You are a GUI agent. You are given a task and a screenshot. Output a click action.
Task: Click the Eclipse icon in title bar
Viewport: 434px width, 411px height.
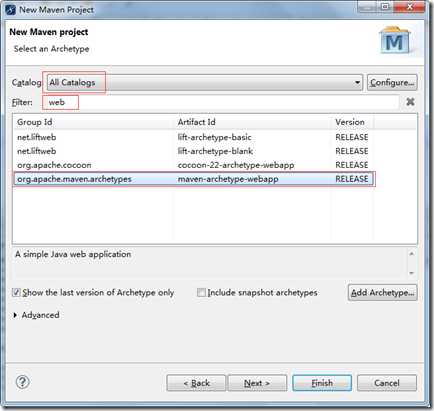(10, 9)
